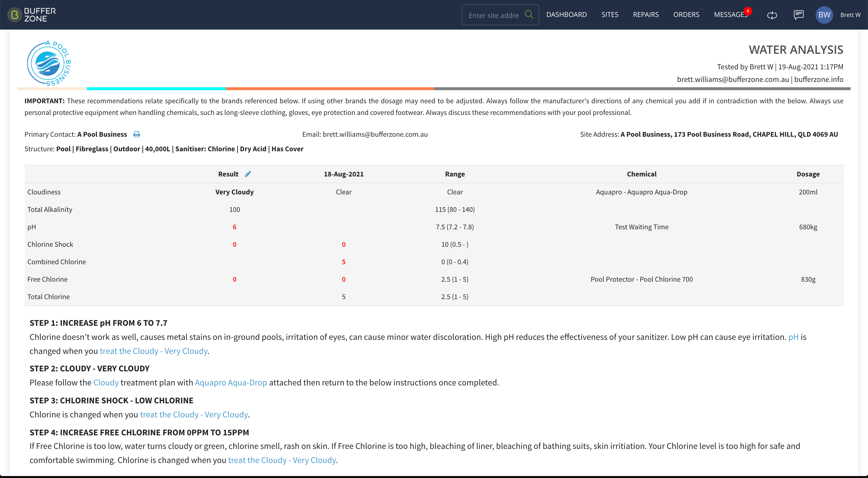Screen dimensions: 868x478
Task: Click the Chemical column header
Action: click(642, 174)
